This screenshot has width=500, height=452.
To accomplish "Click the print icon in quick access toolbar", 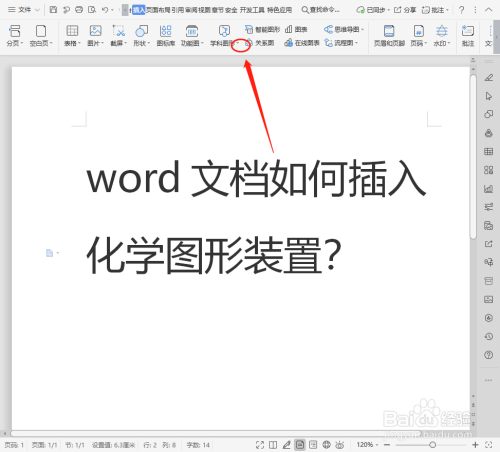I will pyautogui.click(x=79, y=10).
